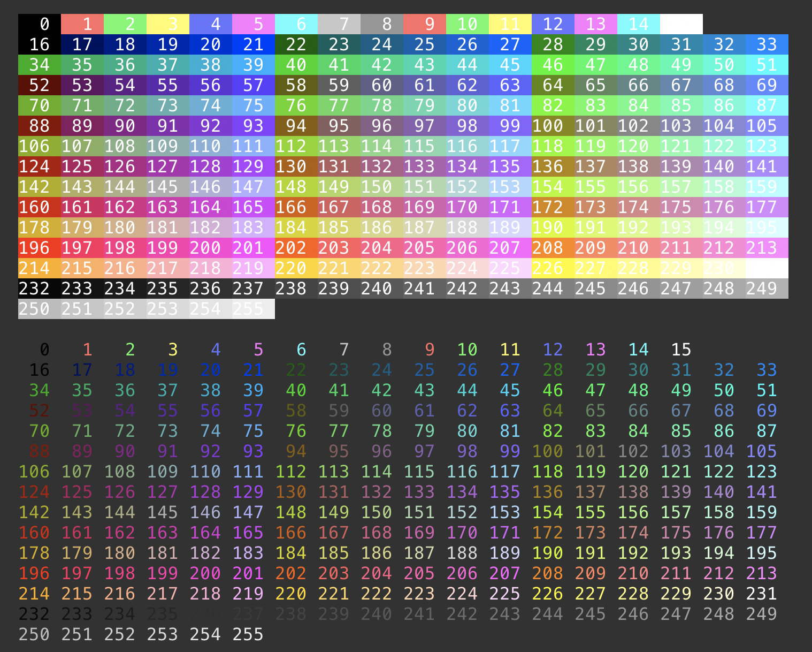Select the cyan background swatch labeled 51

[x=767, y=65]
